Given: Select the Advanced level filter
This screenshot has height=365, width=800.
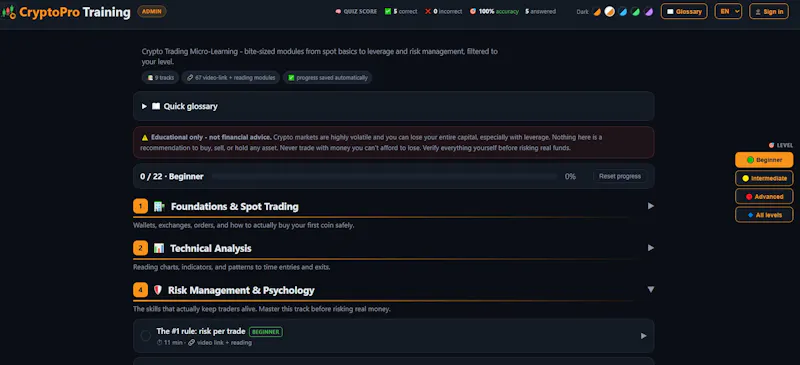Looking at the screenshot, I should (x=764, y=197).
